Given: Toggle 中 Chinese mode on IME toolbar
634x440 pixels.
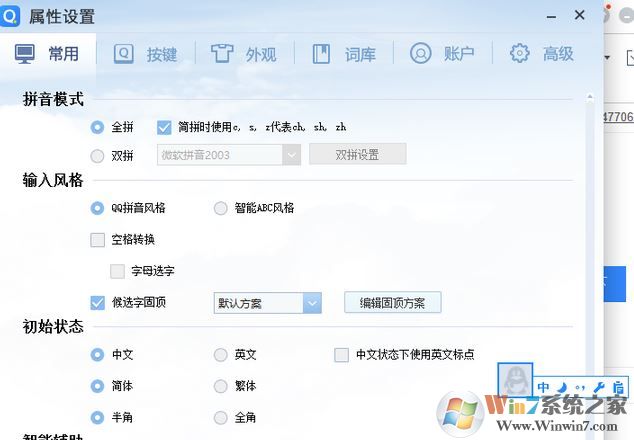Looking at the screenshot, I should pos(545,387).
